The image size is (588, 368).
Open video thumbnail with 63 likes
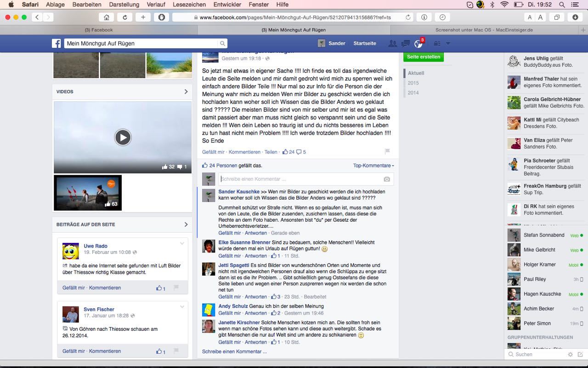pyautogui.click(x=88, y=192)
